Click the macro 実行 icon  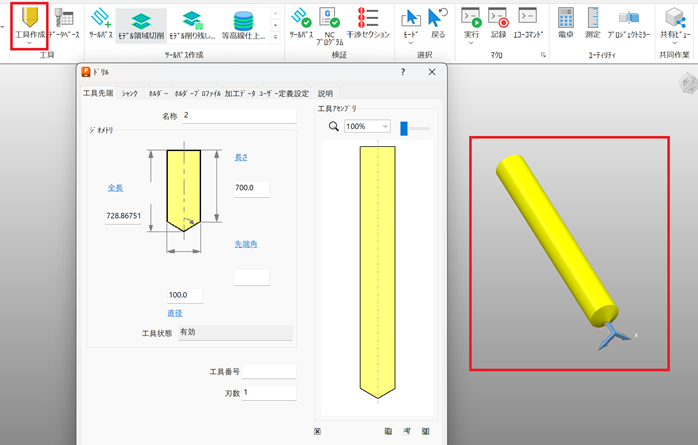pos(471,18)
